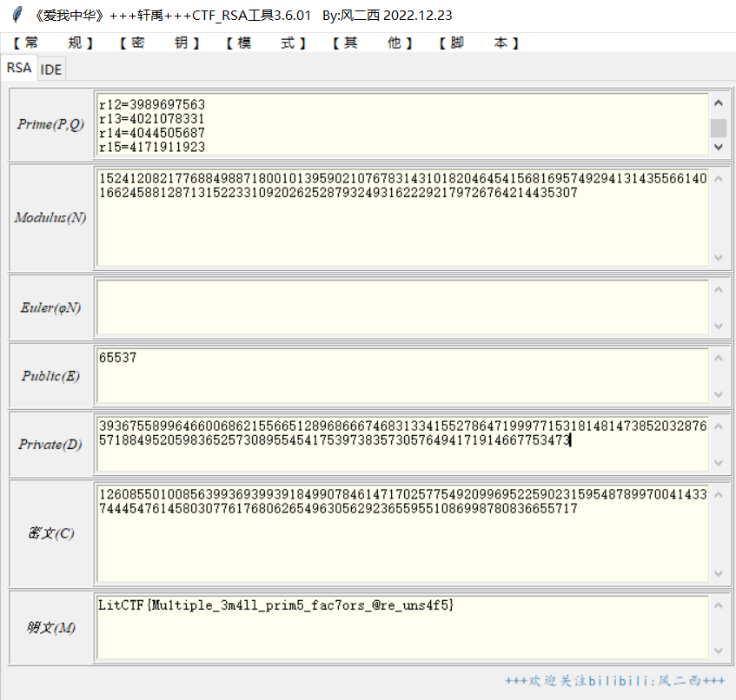Open the 密钥 menu
Viewport: 736px width, 700px height.
(x=159, y=43)
